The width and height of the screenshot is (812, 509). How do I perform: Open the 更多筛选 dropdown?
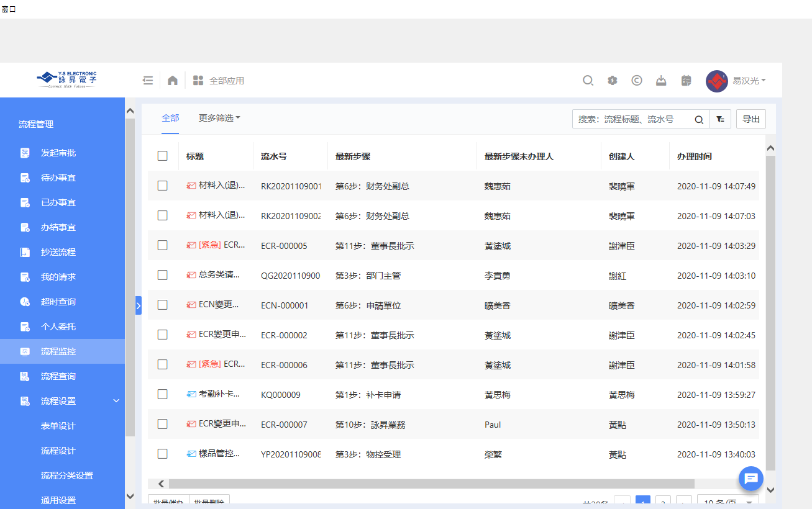(x=219, y=118)
